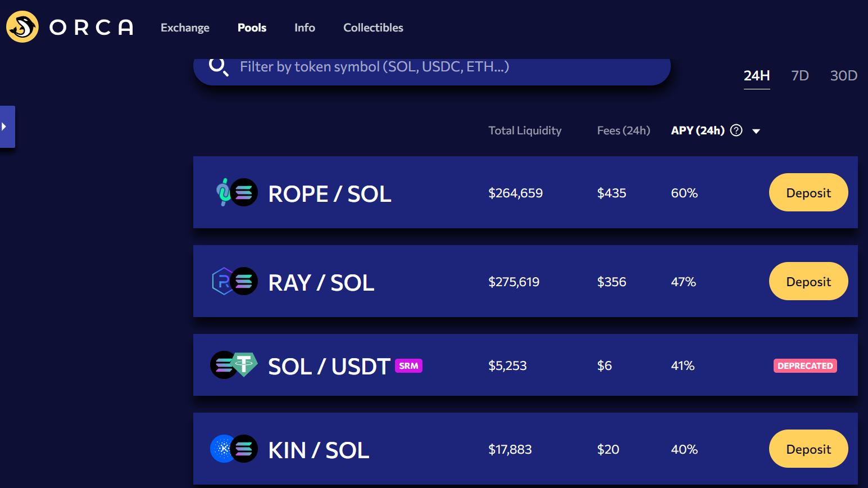Focus the token symbol filter field
The image size is (868, 488).
pyautogui.click(x=432, y=67)
